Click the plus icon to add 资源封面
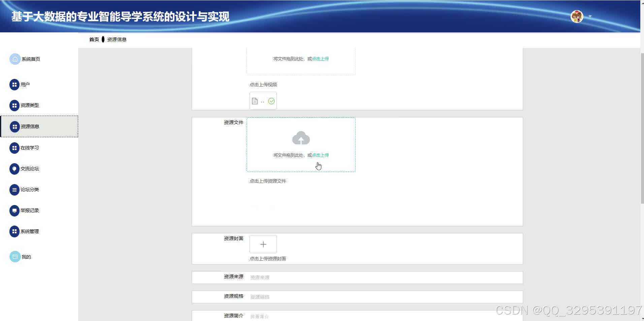644x321 pixels. [263, 244]
